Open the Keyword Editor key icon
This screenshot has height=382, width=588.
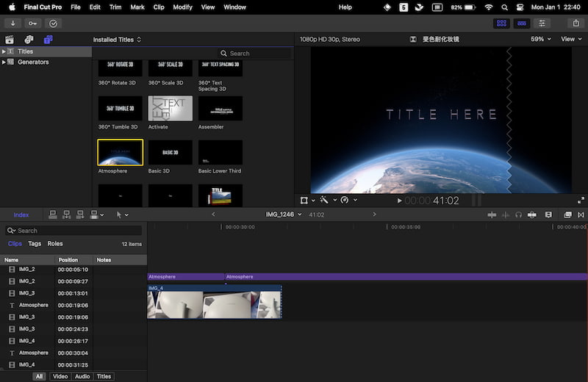(x=33, y=23)
